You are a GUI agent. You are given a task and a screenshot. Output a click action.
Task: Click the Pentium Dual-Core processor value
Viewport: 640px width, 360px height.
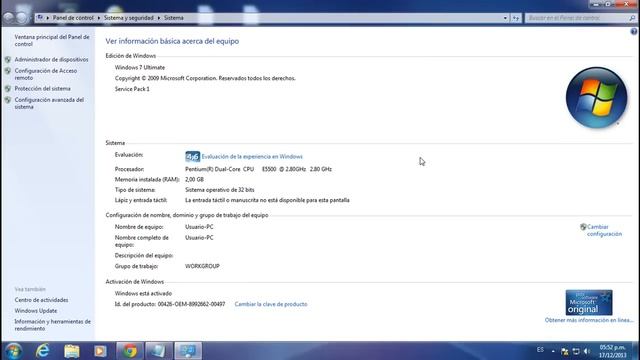tap(258, 169)
